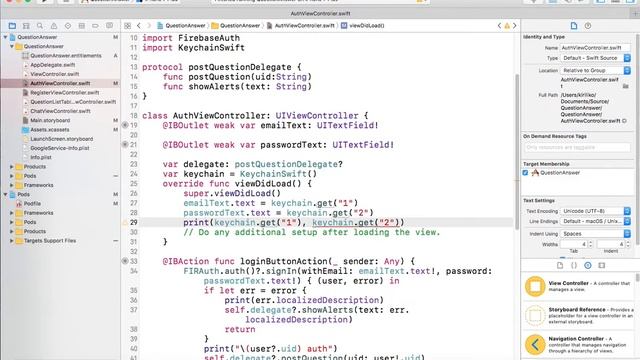Collapse the QuestionAnswer project root
Image resolution: width=640 pixels, height=360 pixels.
pos(5,37)
